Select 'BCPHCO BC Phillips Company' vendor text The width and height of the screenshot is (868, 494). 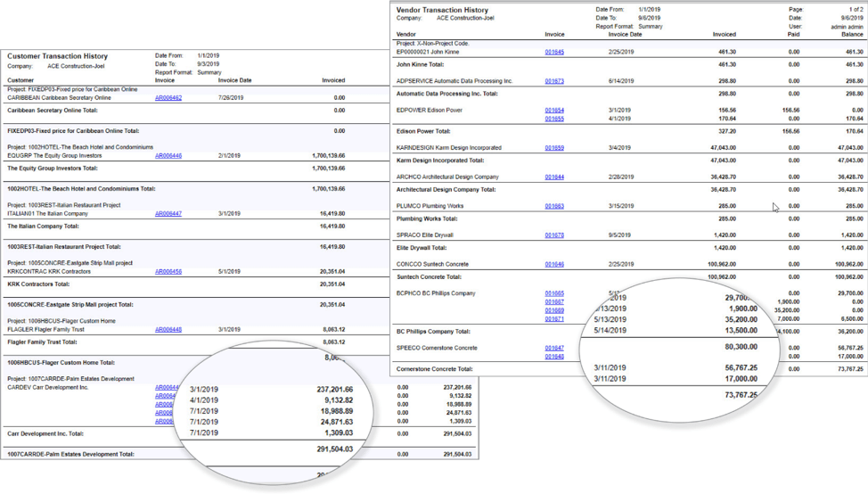click(x=436, y=293)
